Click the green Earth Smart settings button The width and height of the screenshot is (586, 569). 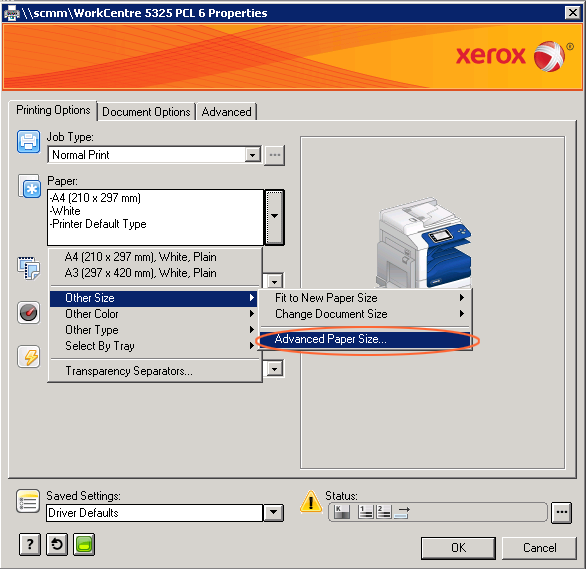pyautogui.click(x=84, y=544)
